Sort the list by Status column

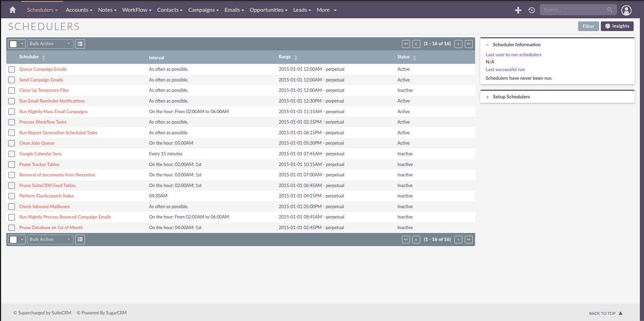pos(403,57)
